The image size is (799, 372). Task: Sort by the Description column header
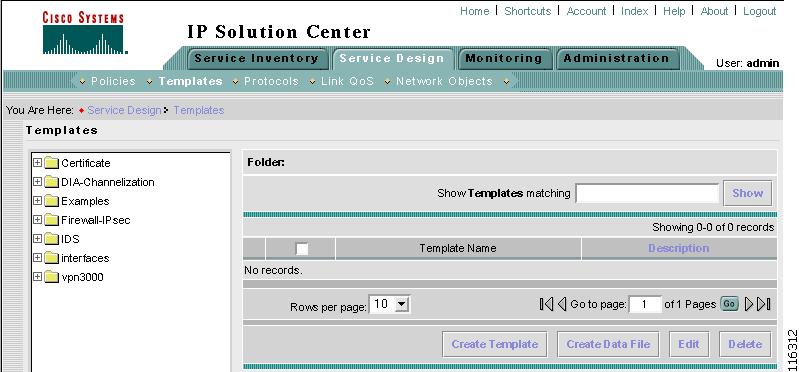(678, 248)
